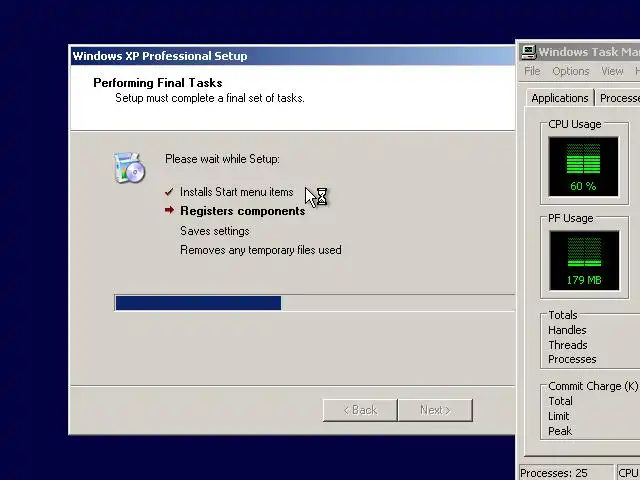Click the 'CPU Usage' group label
Screen dimensions: 640x480
[575, 124]
